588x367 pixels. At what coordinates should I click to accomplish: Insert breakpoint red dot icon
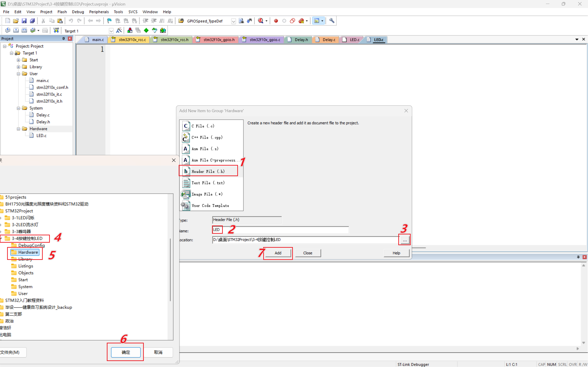[x=276, y=21]
